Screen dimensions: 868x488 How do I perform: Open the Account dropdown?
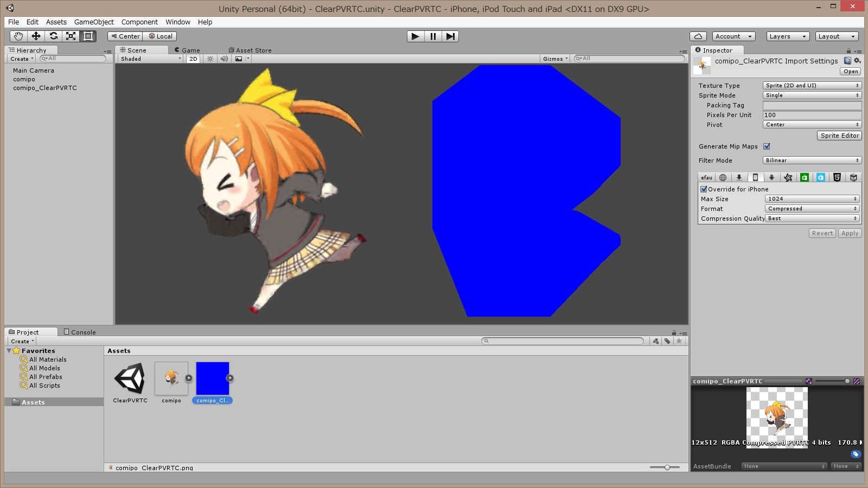tap(733, 36)
